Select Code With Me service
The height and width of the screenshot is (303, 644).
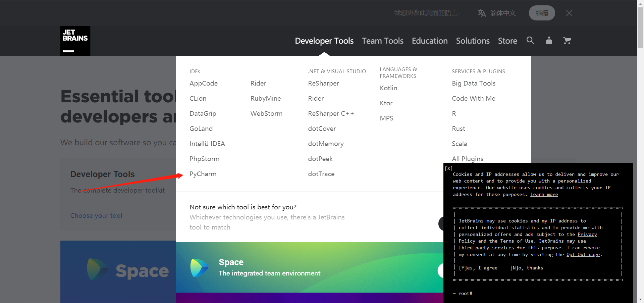pyautogui.click(x=474, y=98)
